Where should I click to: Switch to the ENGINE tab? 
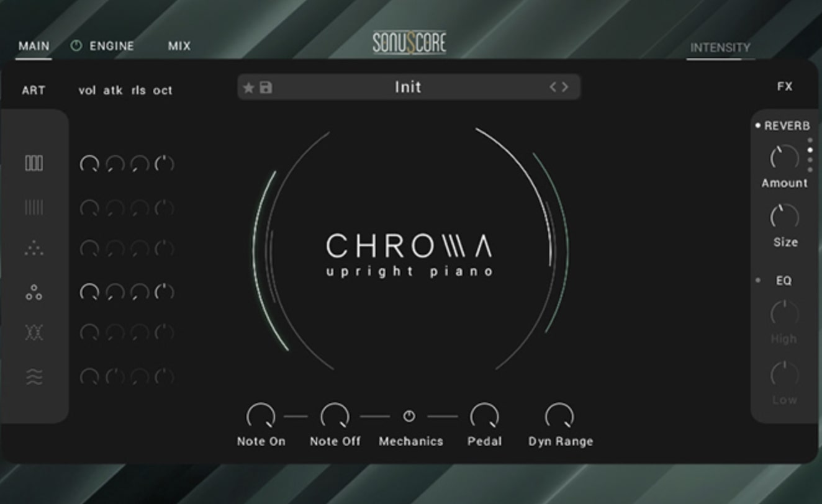click(112, 46)
